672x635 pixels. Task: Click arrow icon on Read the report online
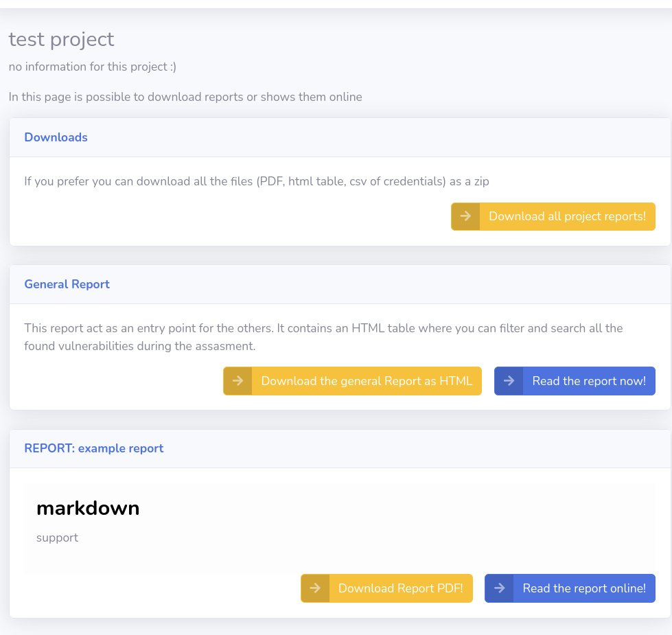[499, 588]
